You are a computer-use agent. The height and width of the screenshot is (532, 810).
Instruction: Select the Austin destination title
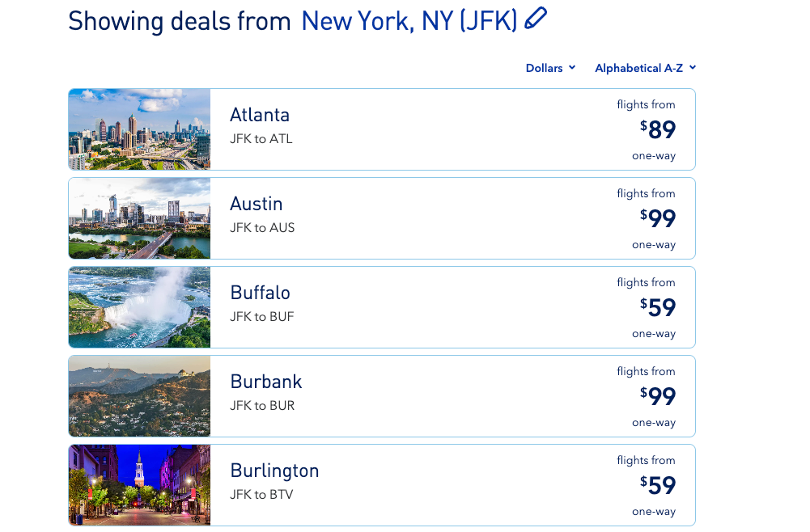tap(257, 204)
